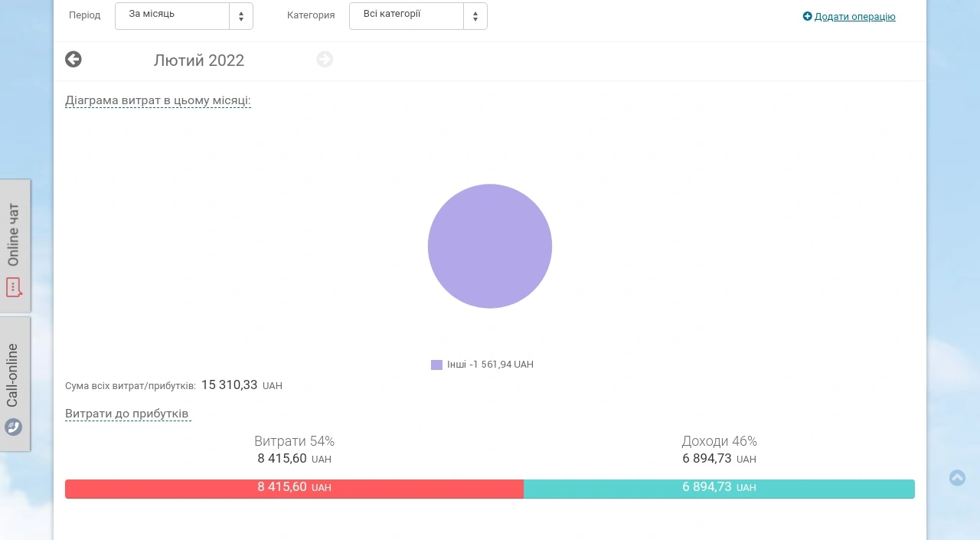Click the chat bubble icon on sidebar

point(14,287)
